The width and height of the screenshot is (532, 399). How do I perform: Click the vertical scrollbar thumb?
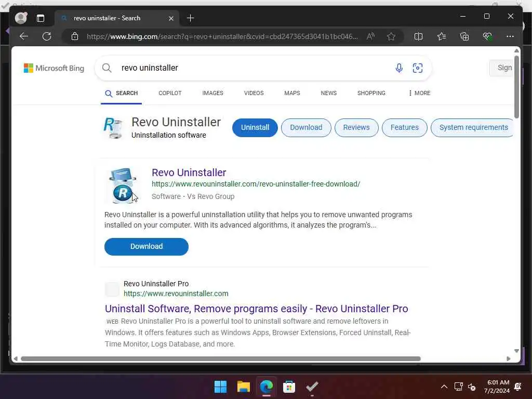(x=516, y=87)
